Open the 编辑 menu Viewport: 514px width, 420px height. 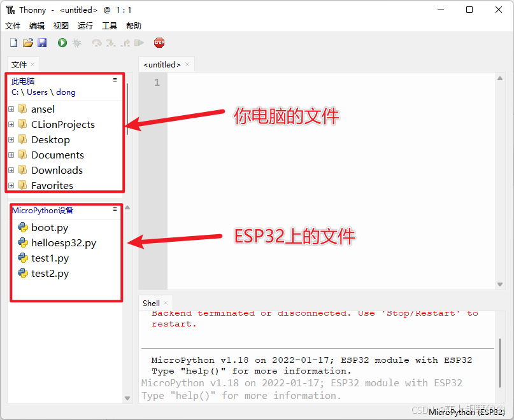(x=37, y=25)
